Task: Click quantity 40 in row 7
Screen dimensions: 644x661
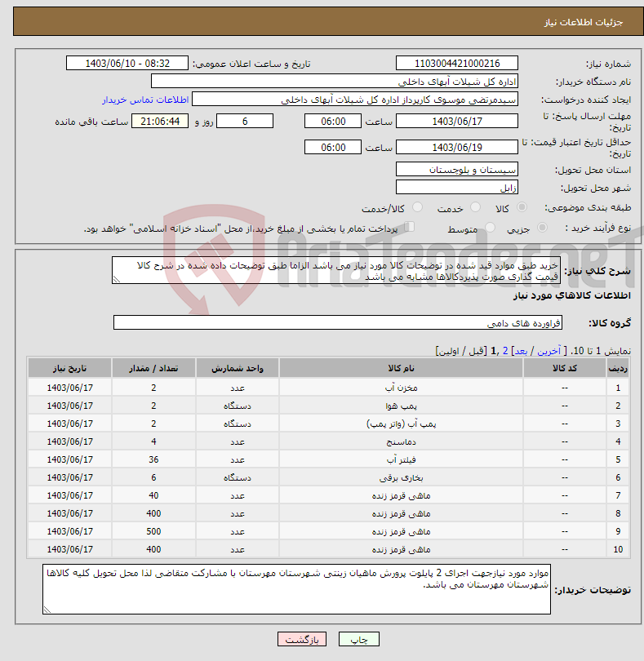Action: coord(153,495)
